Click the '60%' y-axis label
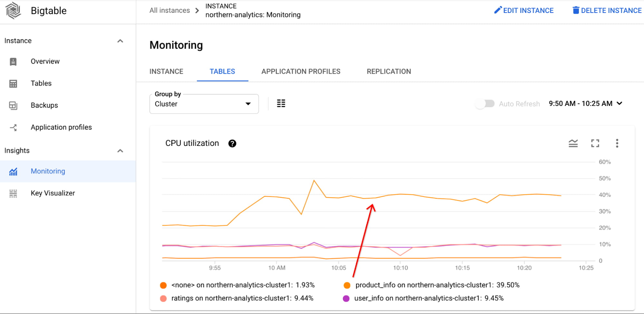 point(605,162)
